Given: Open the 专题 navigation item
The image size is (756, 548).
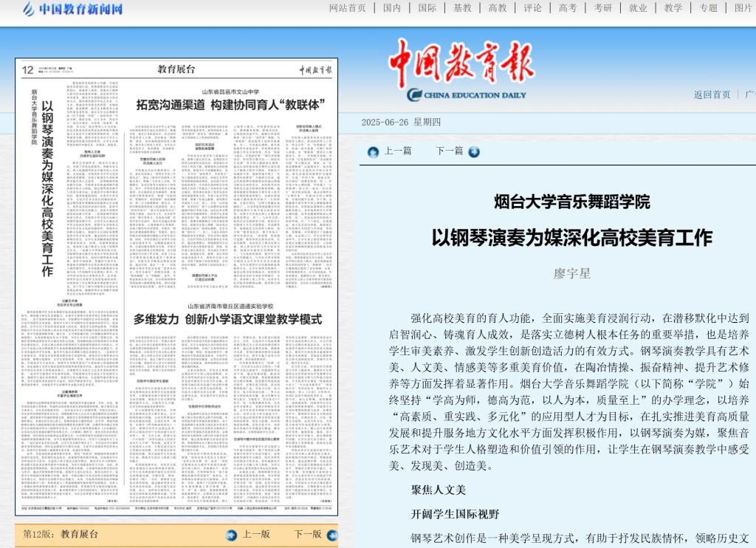Looking at the screenshot, I should point(708,8).
